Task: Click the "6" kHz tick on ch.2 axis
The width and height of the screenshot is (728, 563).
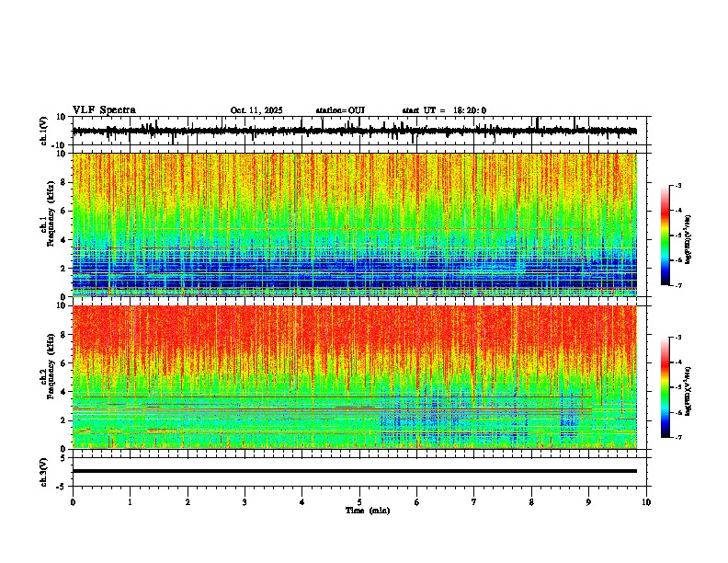Action: tap(64, 362)
